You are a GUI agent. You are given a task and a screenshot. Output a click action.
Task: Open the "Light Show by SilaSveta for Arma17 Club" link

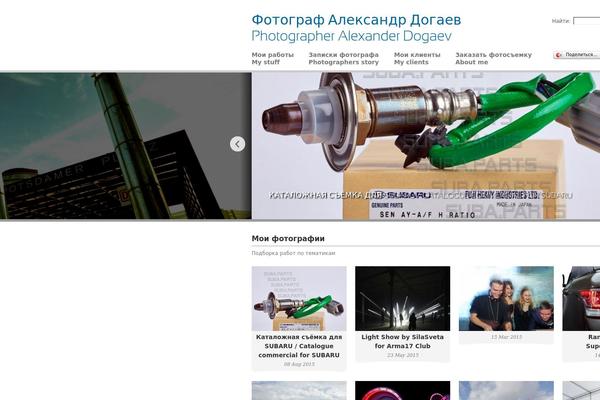403,341
